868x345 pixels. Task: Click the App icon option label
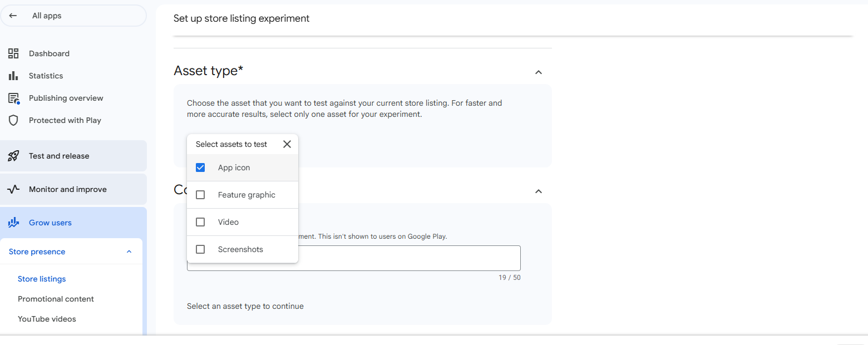pyautogui.click(x=234, y=167)
